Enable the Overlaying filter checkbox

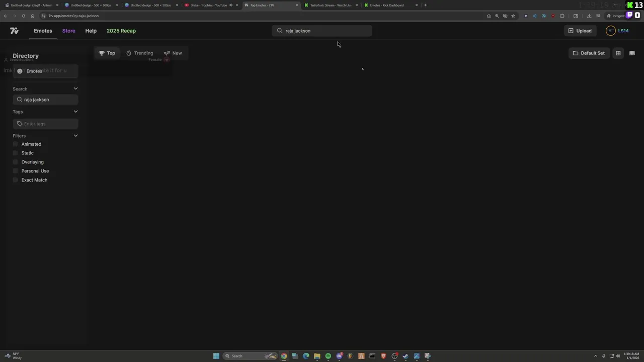[15, 162]
